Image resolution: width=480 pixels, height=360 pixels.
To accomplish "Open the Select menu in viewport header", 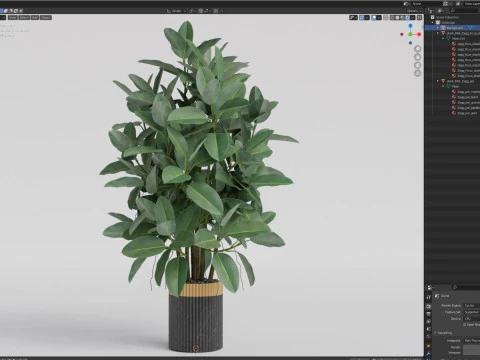I will click(24, 17).
